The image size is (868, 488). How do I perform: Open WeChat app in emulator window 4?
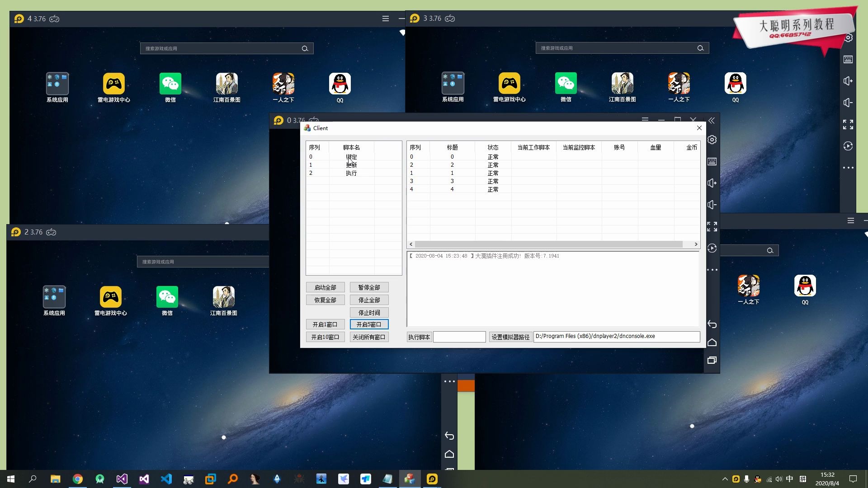170,84
